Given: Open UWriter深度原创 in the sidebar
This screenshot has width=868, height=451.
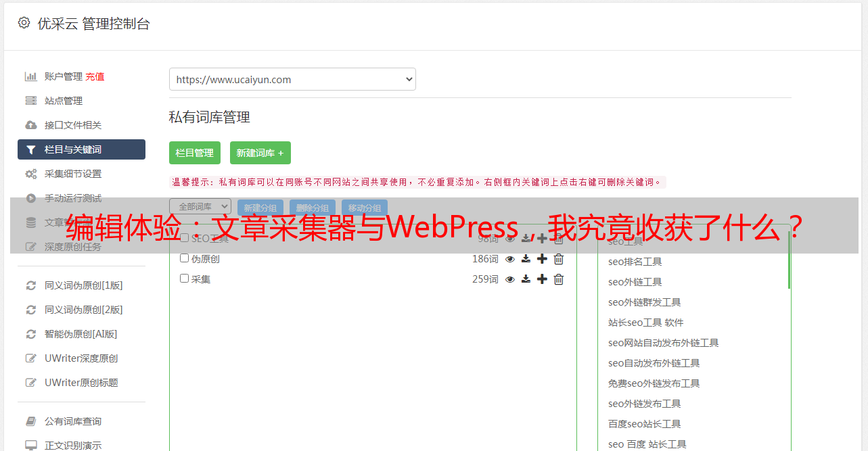Looking at the screenshot, I should (x=81, y=358).
